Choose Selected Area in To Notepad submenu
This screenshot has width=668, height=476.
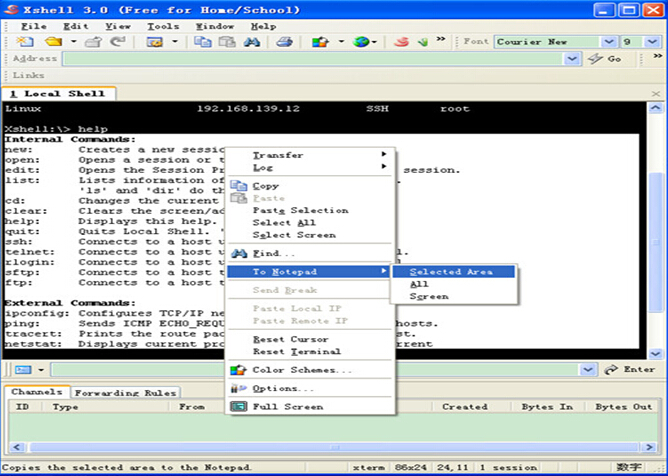coord(454,272)
